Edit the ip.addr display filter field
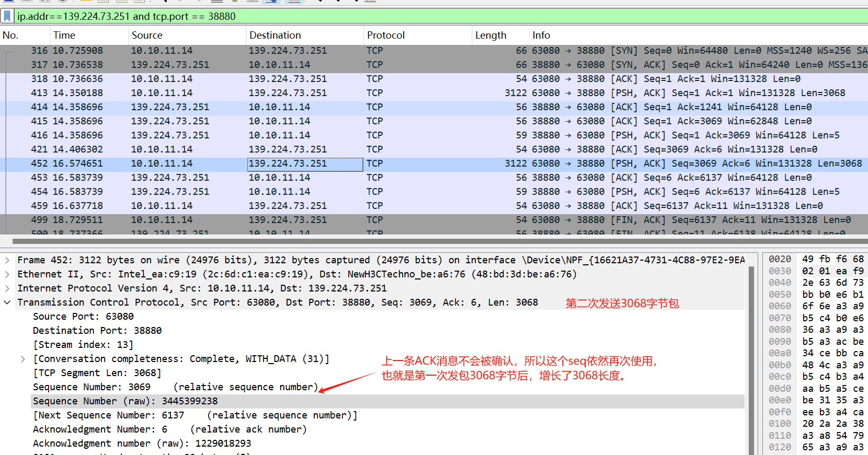Viewport: 868px width, 455px height. click(x=439, y=16)
